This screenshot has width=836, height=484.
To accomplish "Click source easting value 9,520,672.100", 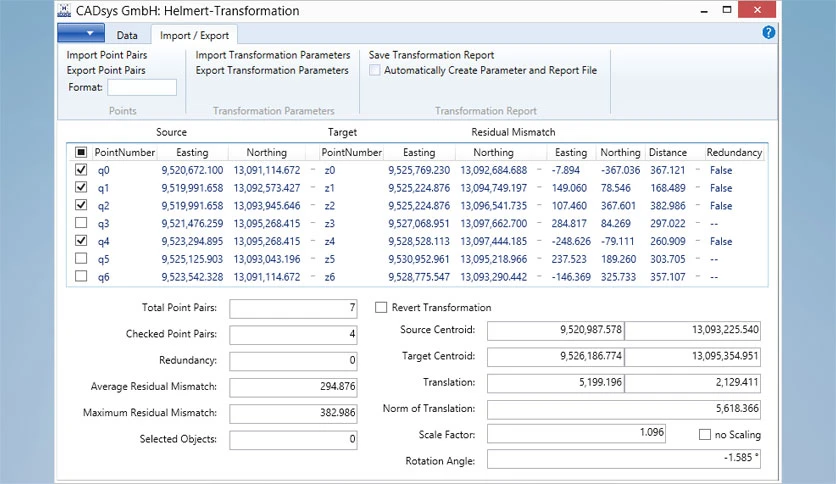I will (x=192, y=171).
